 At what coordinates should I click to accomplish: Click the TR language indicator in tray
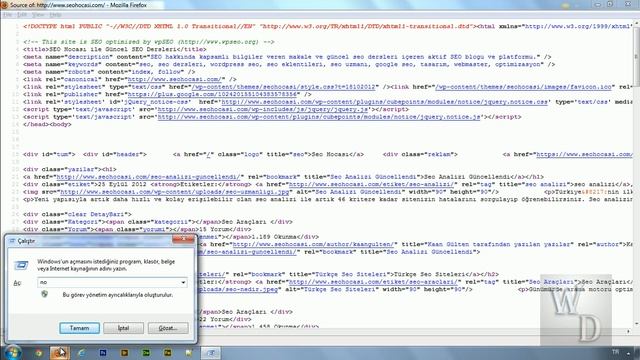coord(615,352)
